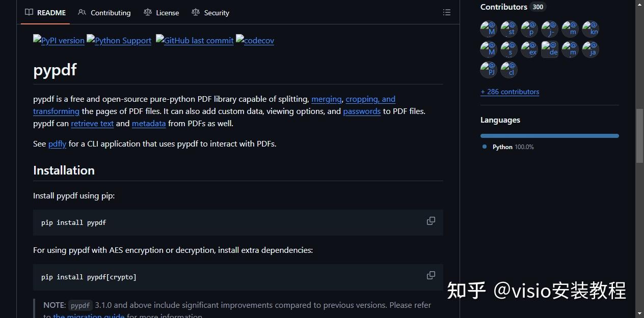This screenshot has height=318, width=644.
Task: Follow the 'passwords' link
Action: tap(362, 111)
